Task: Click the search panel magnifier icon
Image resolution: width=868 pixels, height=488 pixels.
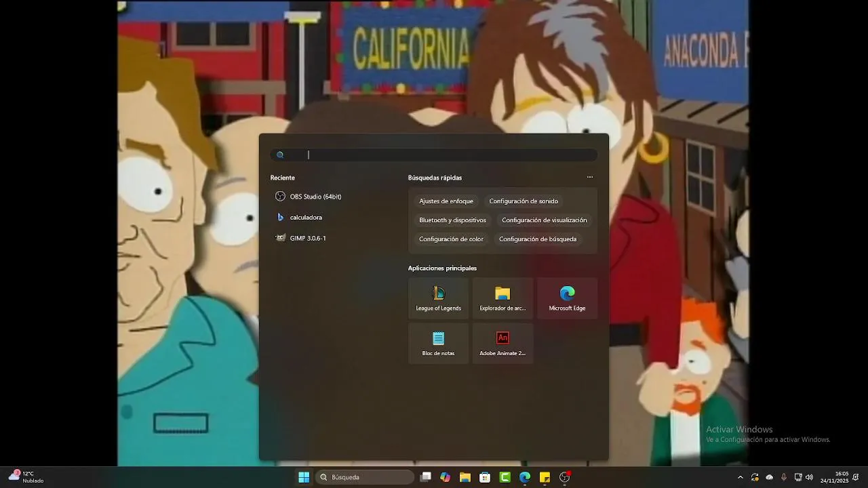Action: (280, 155)
